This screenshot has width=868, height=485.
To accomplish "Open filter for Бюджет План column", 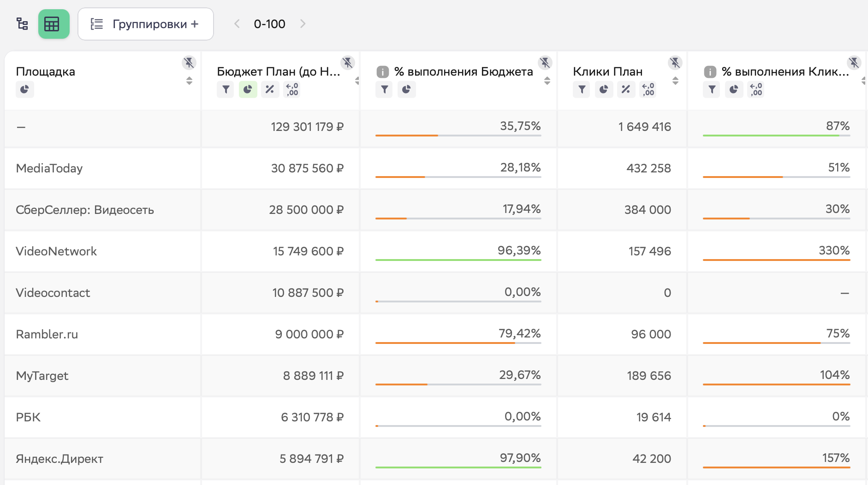I will pos(226,89).
